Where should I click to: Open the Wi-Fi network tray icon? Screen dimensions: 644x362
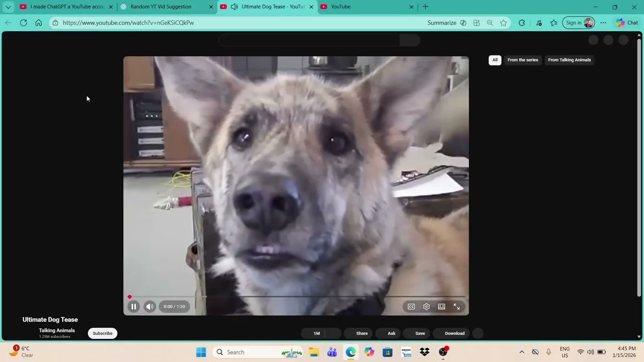581,352
